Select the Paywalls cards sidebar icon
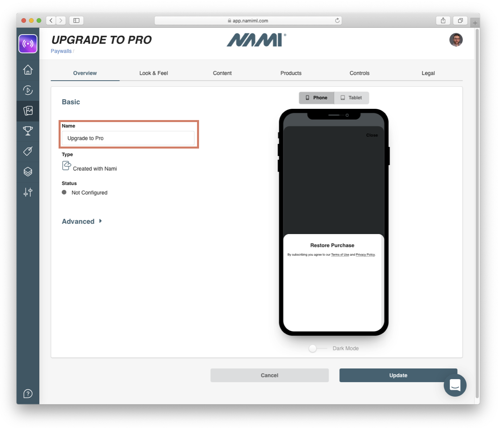Image resolution: width=504 pixels, height=428 pixels. [28, 110]
